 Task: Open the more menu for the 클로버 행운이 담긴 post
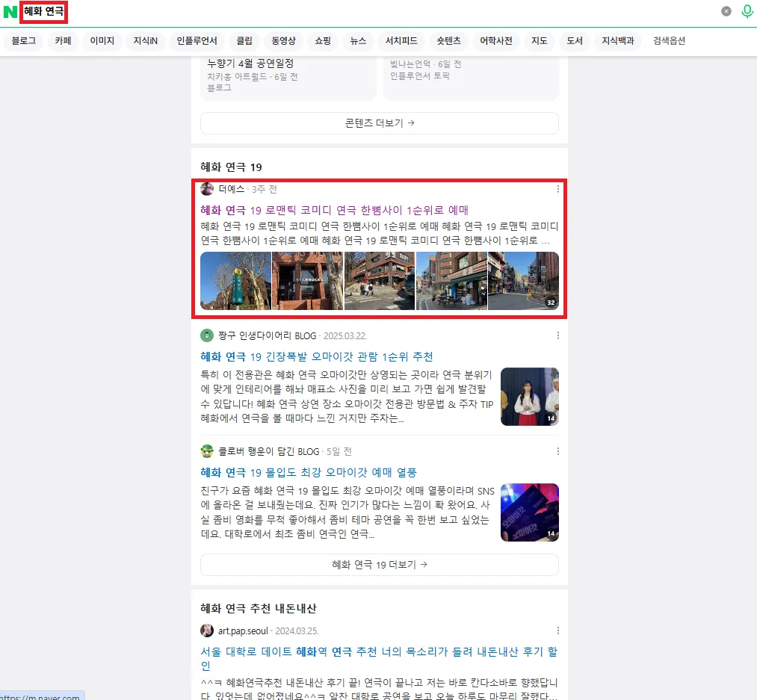558,451
